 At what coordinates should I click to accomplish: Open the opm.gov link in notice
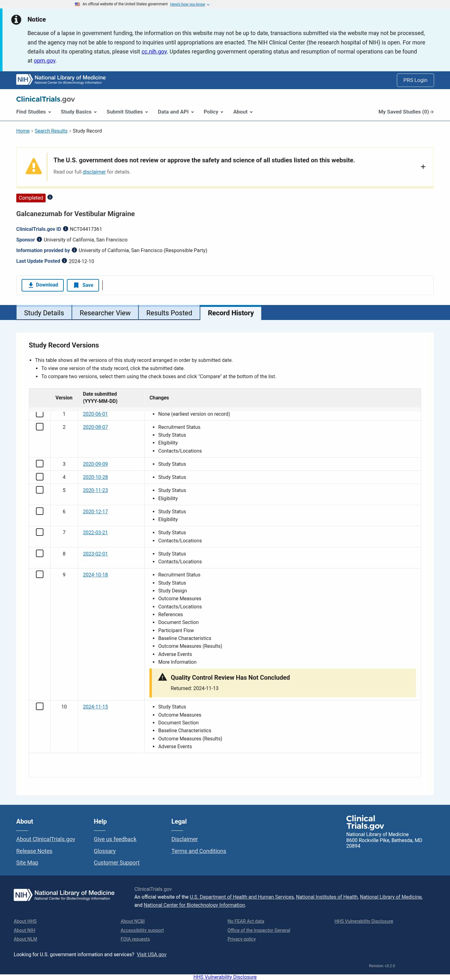(44, 60)
